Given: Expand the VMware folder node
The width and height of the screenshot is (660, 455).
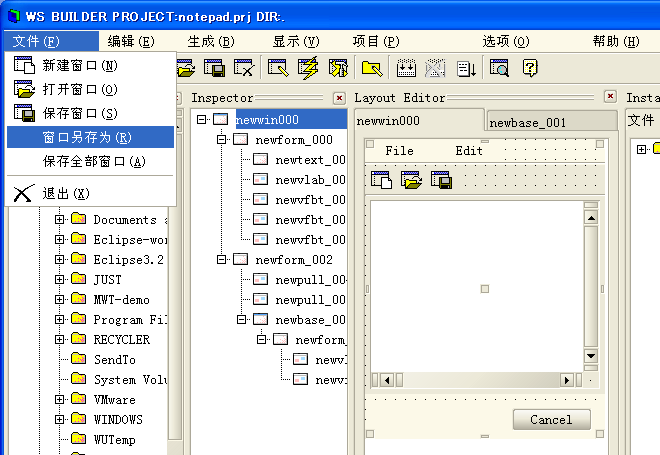Looking at the screenshot, I should pyautogui.click(x=60, y=399).
